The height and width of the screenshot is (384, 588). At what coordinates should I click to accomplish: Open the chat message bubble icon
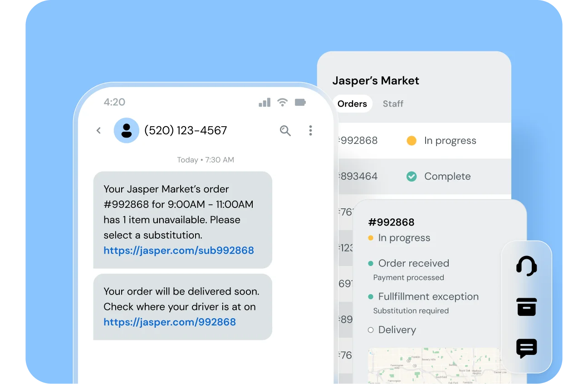tap(526, 349)
